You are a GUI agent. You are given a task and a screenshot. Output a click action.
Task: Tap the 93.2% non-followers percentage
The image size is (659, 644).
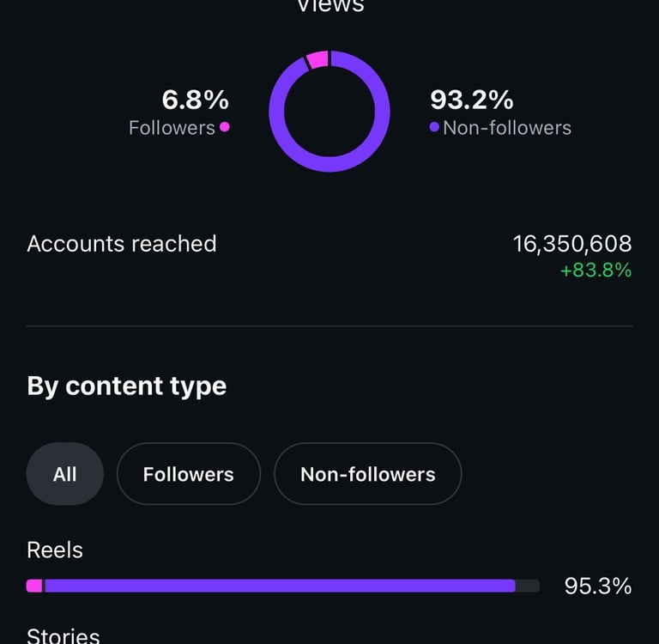[471, 100]
